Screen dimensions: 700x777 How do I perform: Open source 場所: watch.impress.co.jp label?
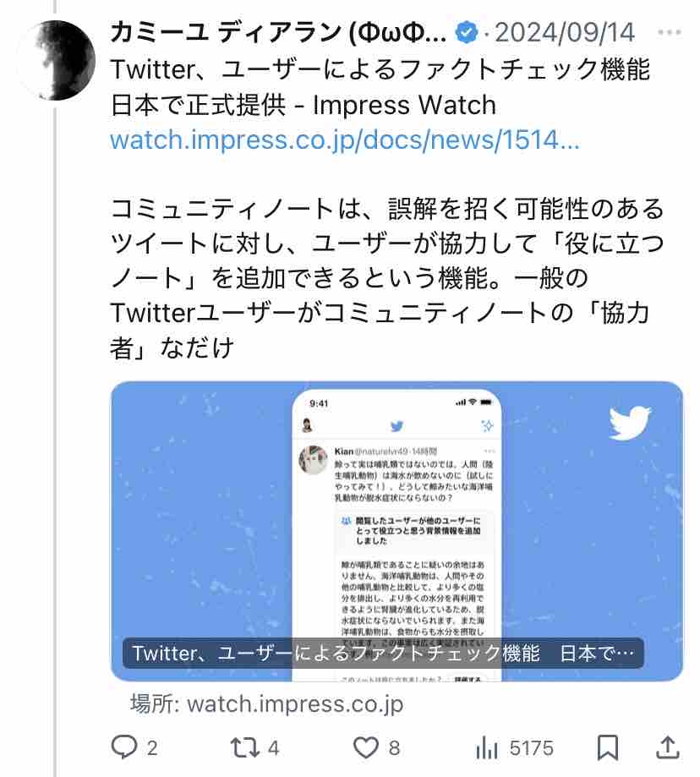click(x=267, y=703)
